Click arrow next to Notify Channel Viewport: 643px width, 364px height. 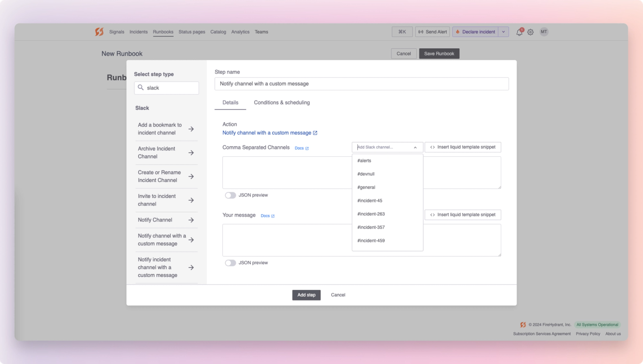(x=191, y=220)
